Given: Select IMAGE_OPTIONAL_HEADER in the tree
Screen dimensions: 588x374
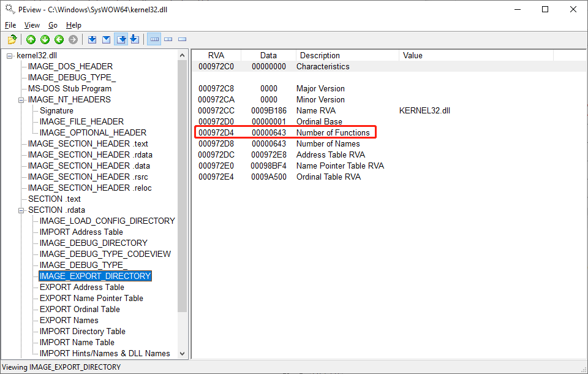Looking at the screenshot, I should [x=93, y=132].
